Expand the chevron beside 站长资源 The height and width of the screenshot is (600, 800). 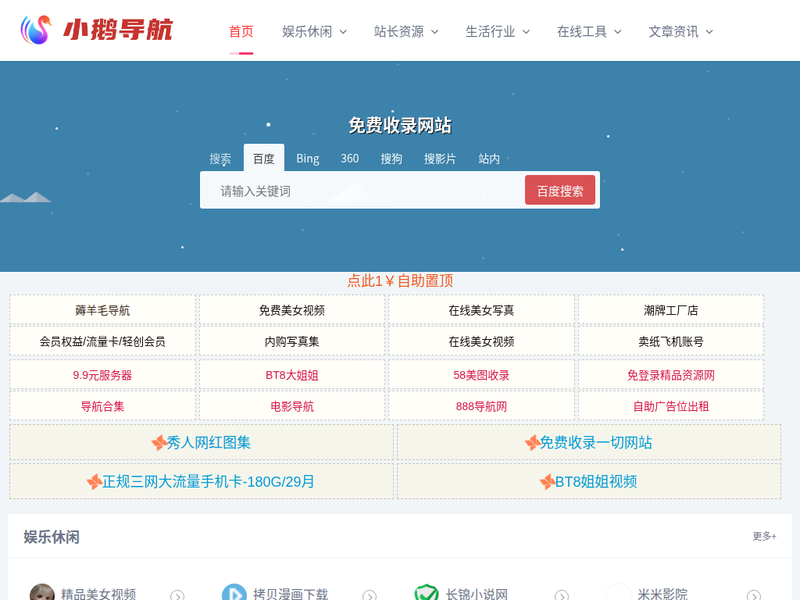pyautogui.click(x=435, y=32)
